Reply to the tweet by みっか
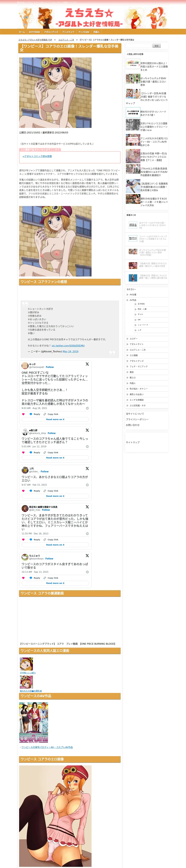The height and width of the screenshot is (868, 186). pyautogui.click(x=35, y=414)
